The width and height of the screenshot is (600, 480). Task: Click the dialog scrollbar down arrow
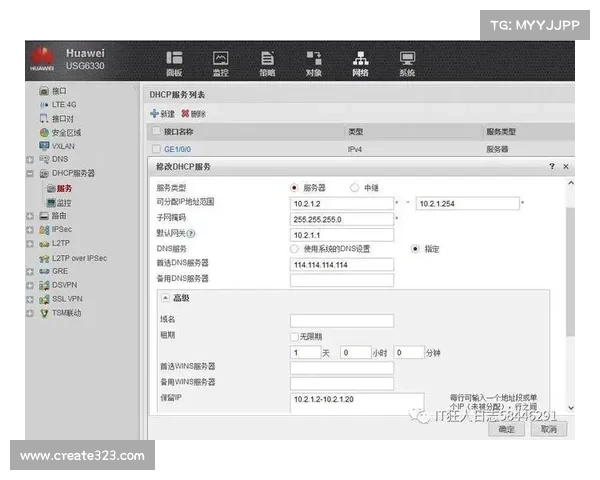tap(571, 408)
